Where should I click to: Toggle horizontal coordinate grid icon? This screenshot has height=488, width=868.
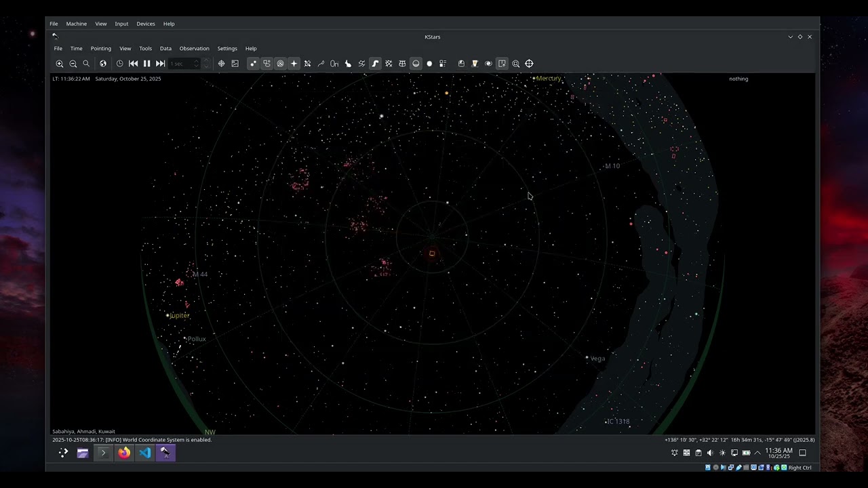coord(402,64)
